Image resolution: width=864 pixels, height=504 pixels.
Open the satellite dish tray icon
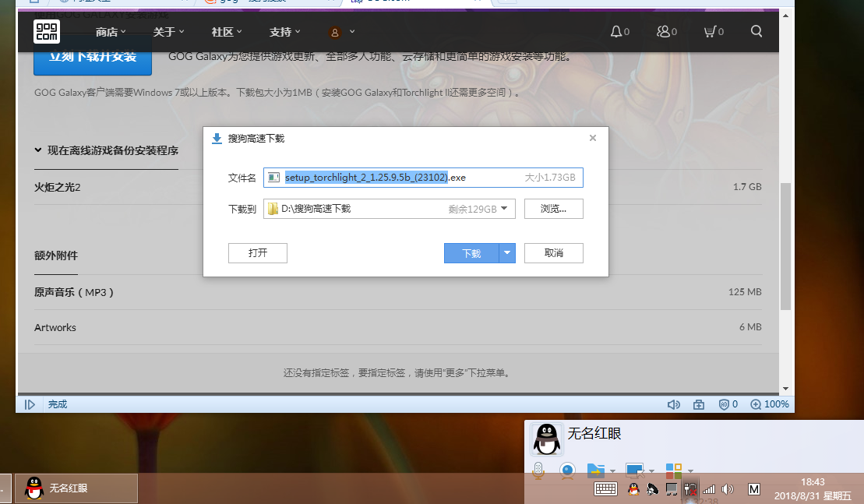pos(652,488)
